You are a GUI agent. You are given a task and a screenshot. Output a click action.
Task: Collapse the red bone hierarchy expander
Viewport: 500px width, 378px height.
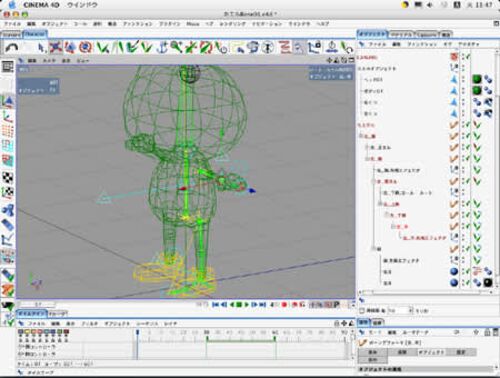[x=361, y=136]
